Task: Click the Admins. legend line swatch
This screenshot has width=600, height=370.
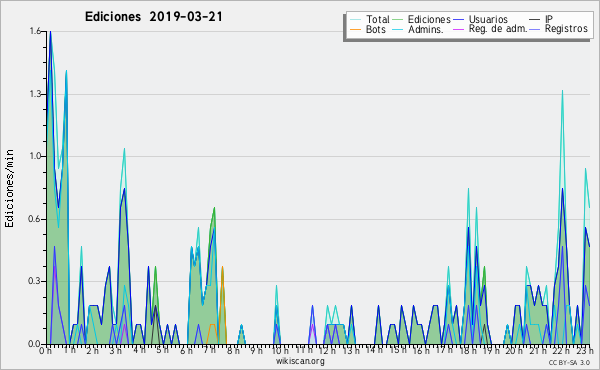Action: tap(398, 29)
